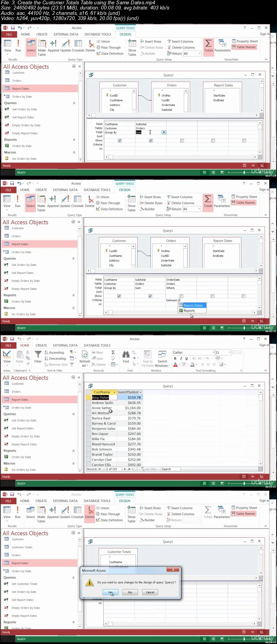Click the highlighted Sum value in the Total row
Screen dimensions: 277x644
(138, 132)
